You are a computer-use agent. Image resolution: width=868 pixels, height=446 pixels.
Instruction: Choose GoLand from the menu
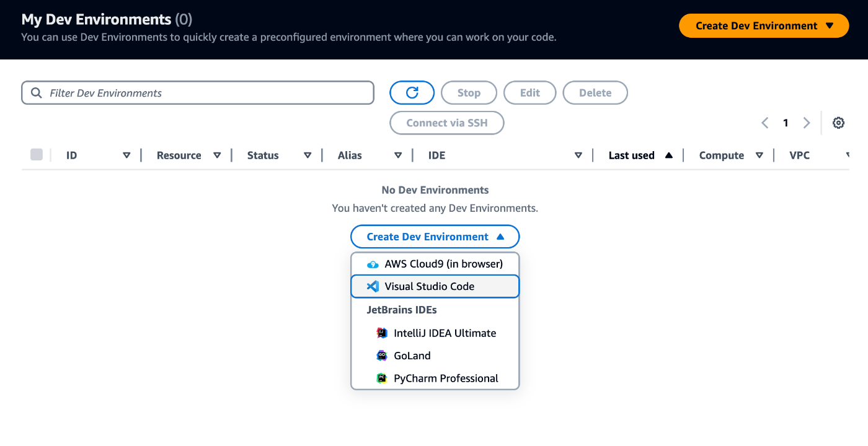pos(435,356)
